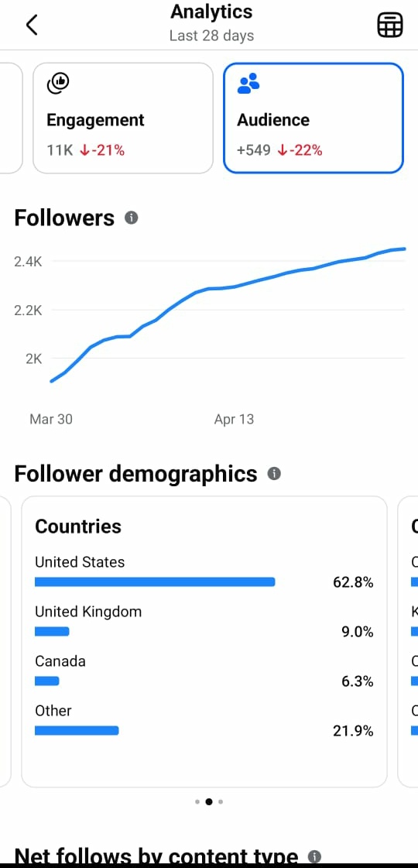The width and height of the screenshot is (418, 868).
Task: Tap the United States percentage bar
Action: 155,582
